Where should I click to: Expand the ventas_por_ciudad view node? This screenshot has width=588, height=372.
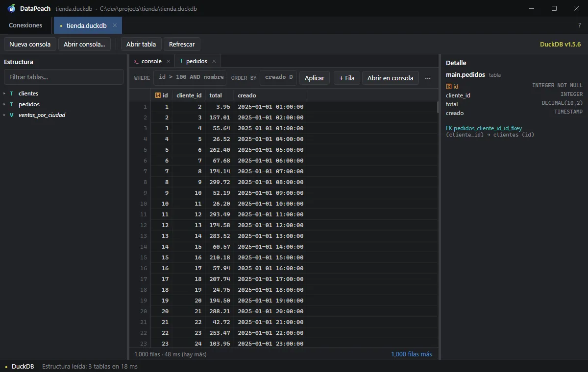[x=4, y=115]
